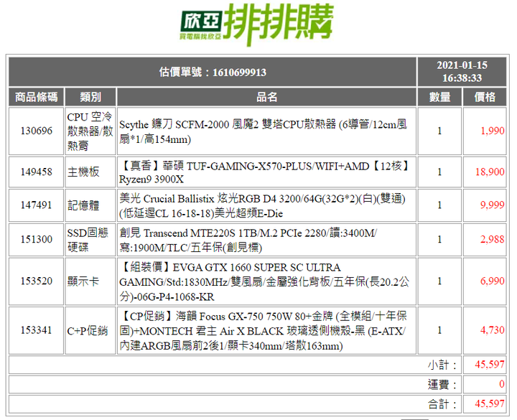This screenshot has height=420, width=517.
Task: Click the date 2021-01-15 16:38:33
Action: pyautogui.click(x=462, y=72)
